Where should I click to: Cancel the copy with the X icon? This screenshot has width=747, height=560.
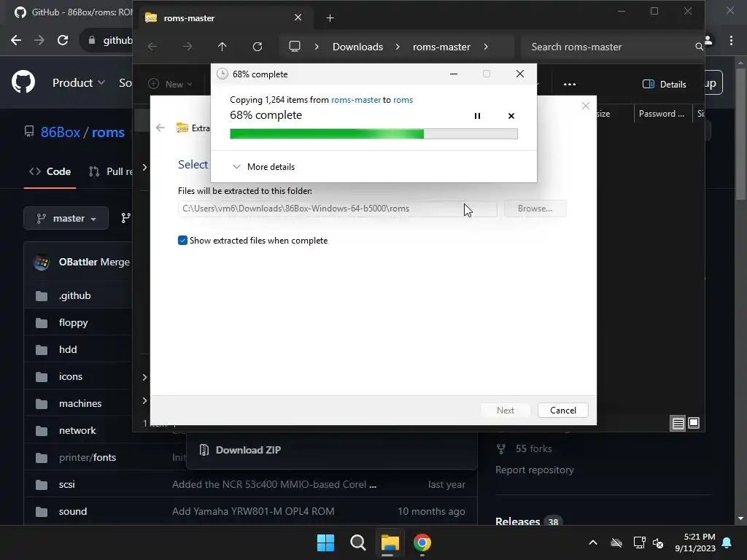pos(511,116)
